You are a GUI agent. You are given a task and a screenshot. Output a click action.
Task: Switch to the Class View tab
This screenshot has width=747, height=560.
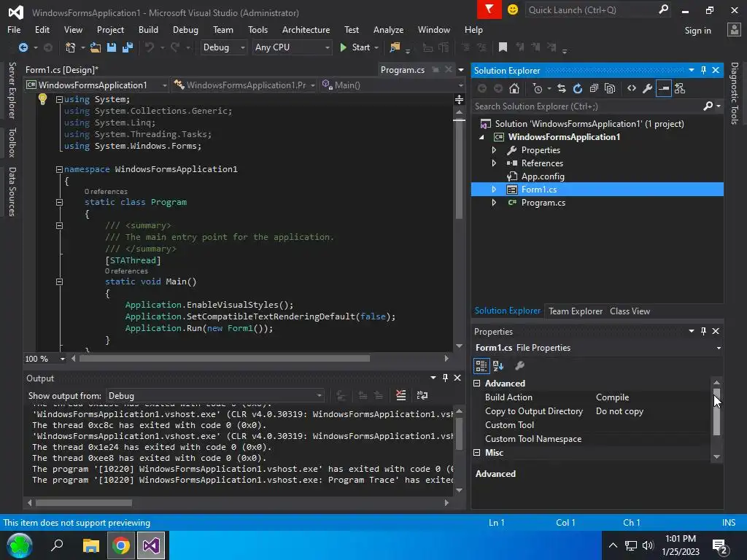[x=630, y=311]
